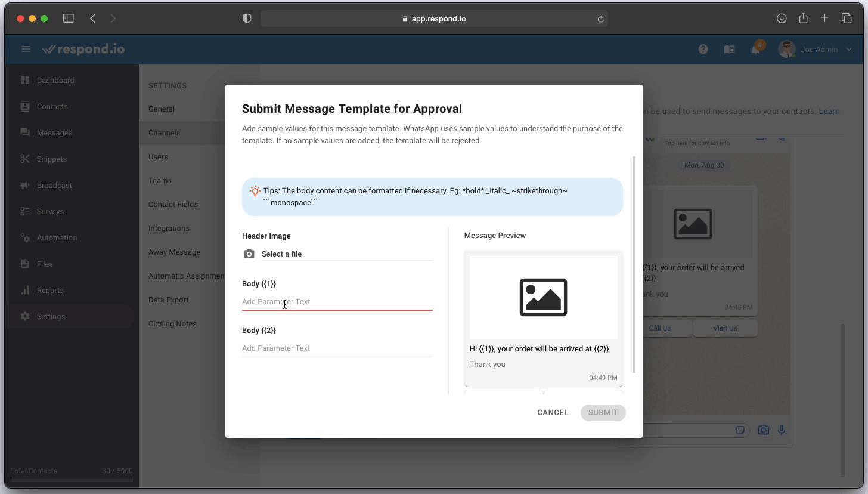Focus the Body {{2}} parameter text field

[x=337, y=348]
